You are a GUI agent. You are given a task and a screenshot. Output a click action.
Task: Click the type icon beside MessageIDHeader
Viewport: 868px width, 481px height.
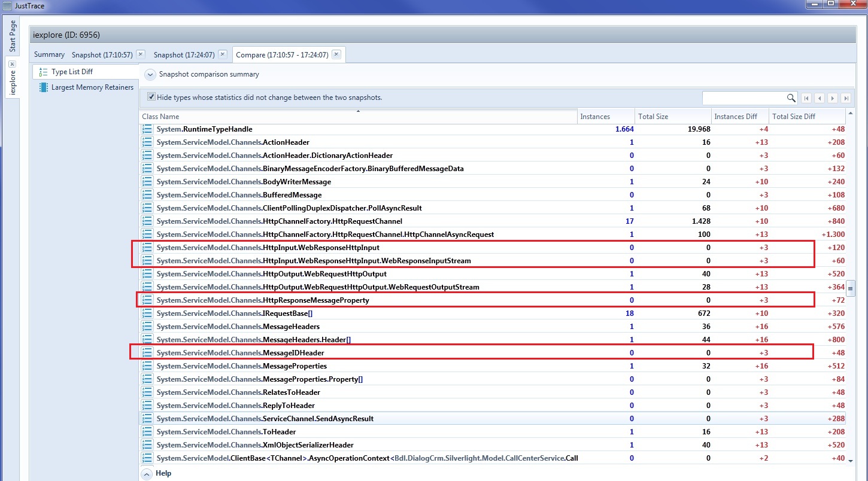147,353
